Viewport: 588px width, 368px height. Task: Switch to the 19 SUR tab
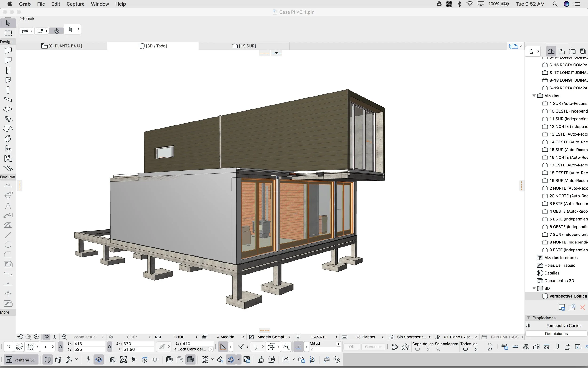[x=244, y=46]
